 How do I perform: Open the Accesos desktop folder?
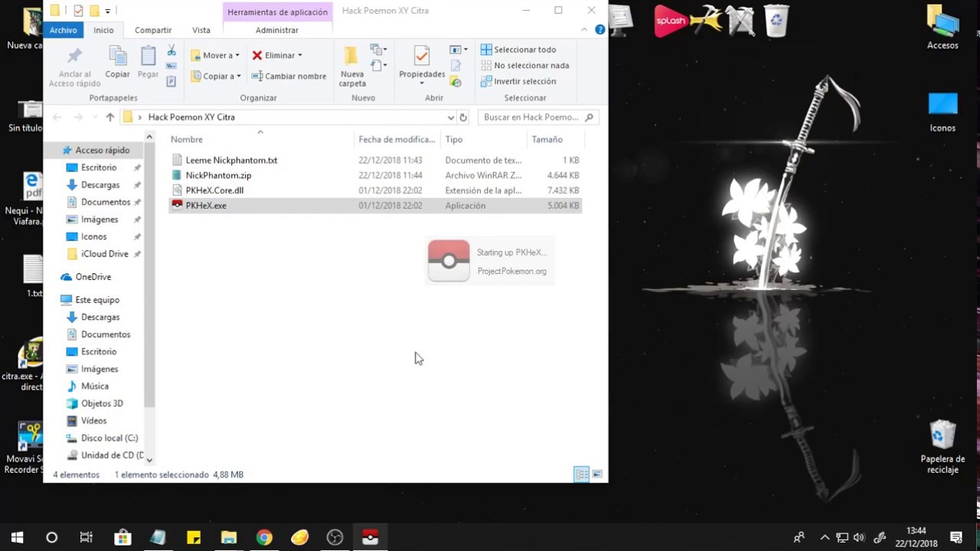click(942, 28)
